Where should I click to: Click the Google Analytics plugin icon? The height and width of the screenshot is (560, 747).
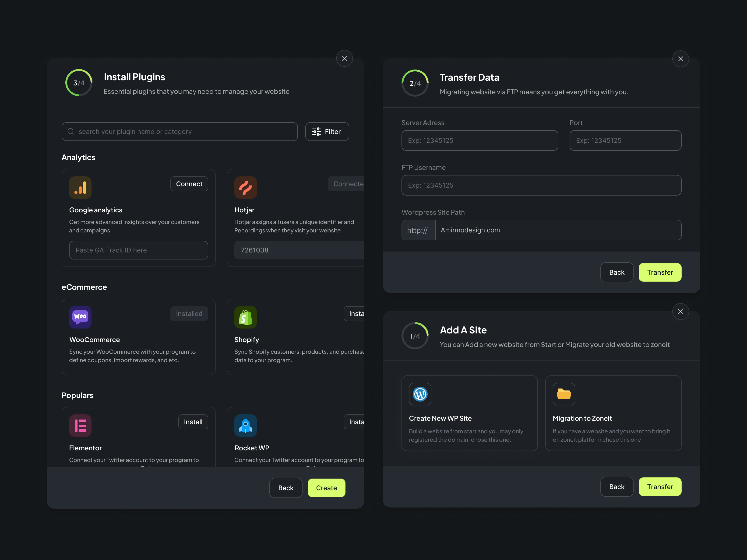coord(80,187)
